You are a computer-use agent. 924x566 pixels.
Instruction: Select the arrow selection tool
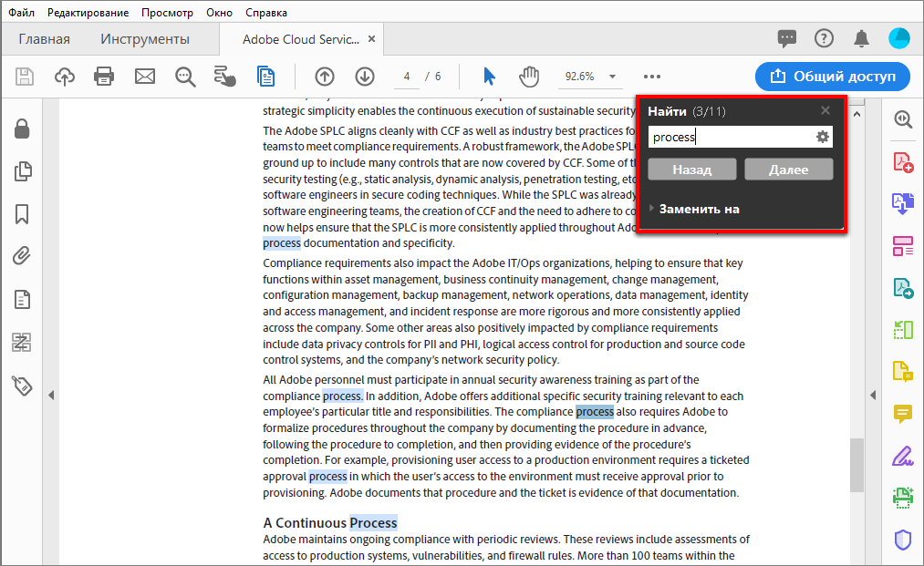click(489, 77)
